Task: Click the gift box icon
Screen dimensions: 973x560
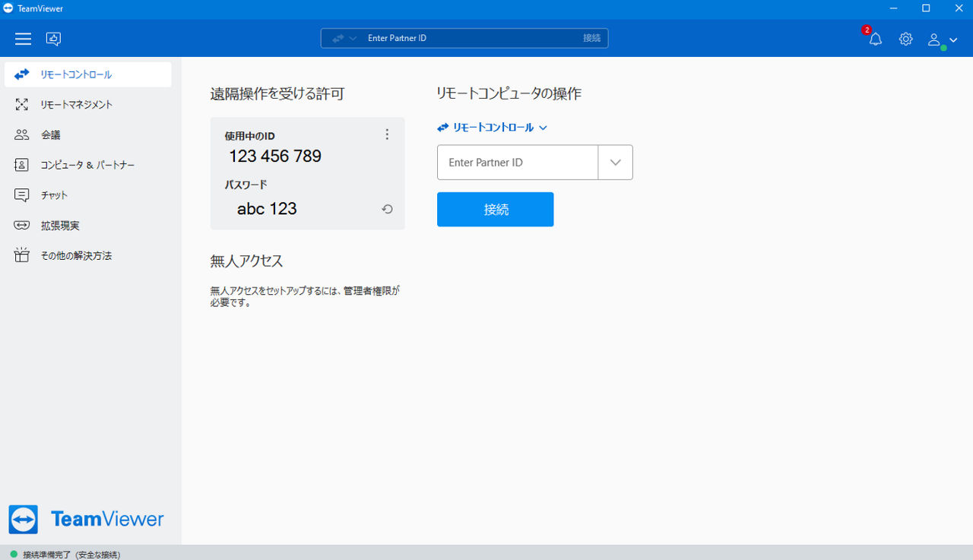Action: (x=21, y=255)
